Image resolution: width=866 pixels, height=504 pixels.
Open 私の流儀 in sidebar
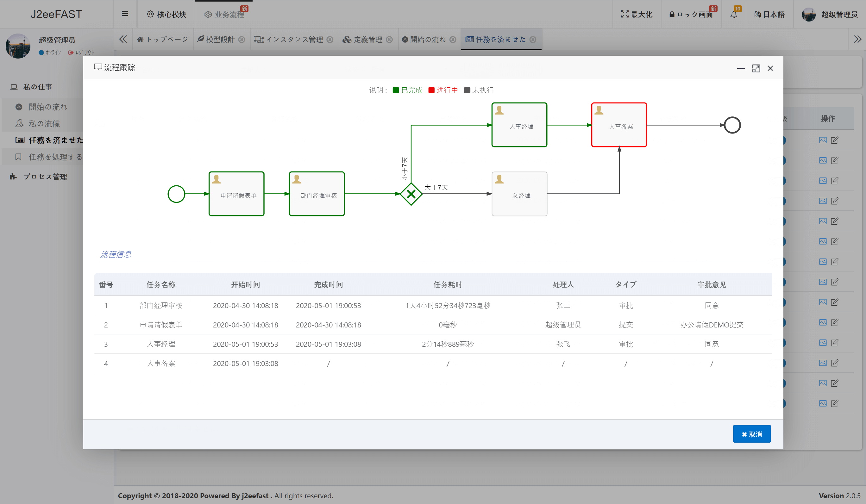click(x=44, y=124)
